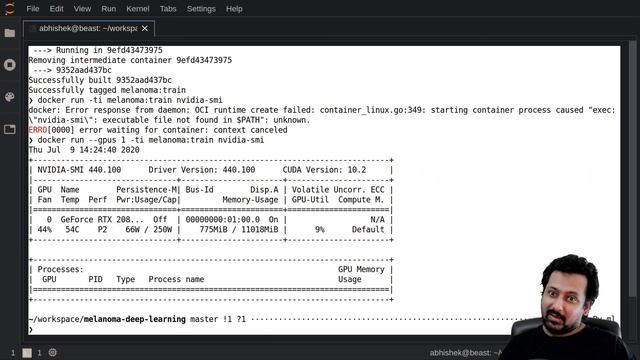The width and height of the screenshot is (640, 360).
Task: Open the File menu
Action: [33, 9]
